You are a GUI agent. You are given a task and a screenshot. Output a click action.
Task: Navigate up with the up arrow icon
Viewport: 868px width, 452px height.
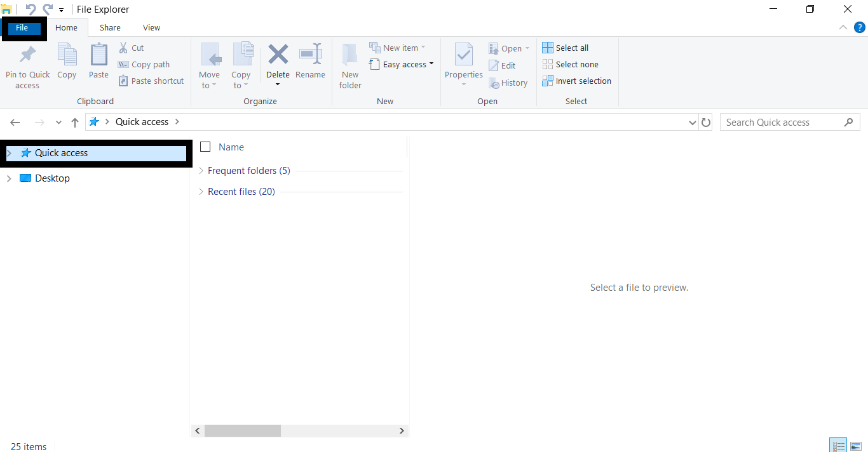(x=75, y=123)
